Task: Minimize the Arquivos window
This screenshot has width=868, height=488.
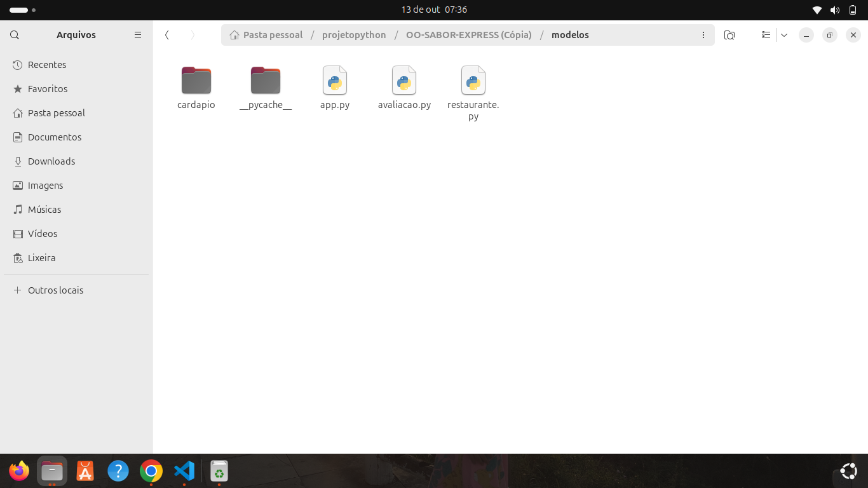Action: pos(806,35)
